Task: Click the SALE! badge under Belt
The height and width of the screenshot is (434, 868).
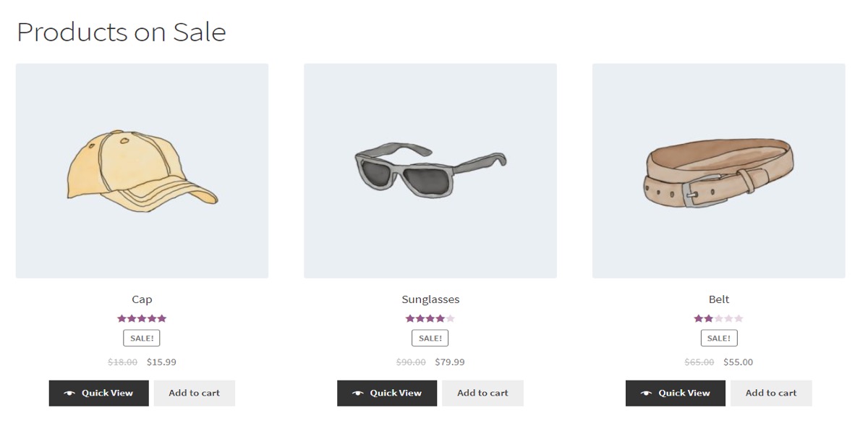Action: click(718, 338)
